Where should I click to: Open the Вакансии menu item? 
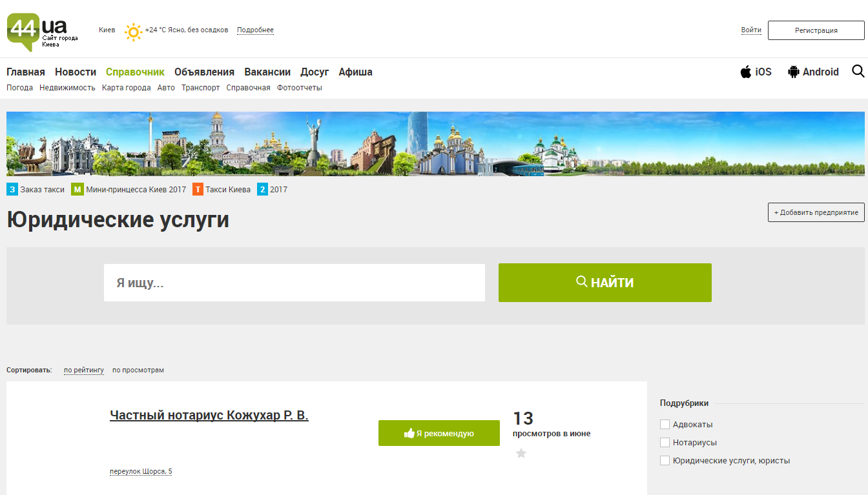coord(267,72)
